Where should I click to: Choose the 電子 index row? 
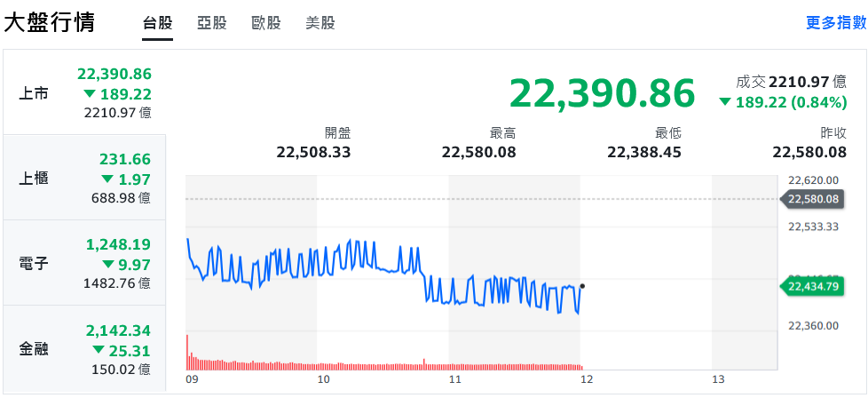(x=85, y=263)
